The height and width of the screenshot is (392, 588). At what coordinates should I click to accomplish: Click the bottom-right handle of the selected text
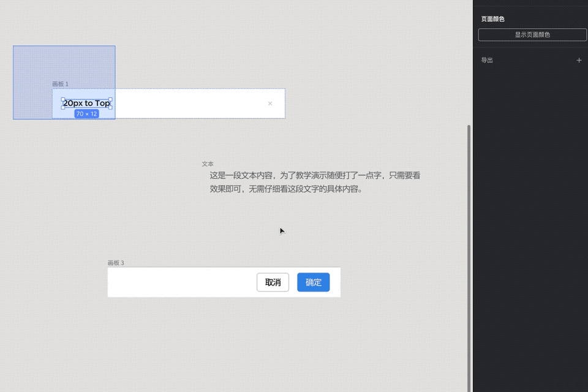110,107
